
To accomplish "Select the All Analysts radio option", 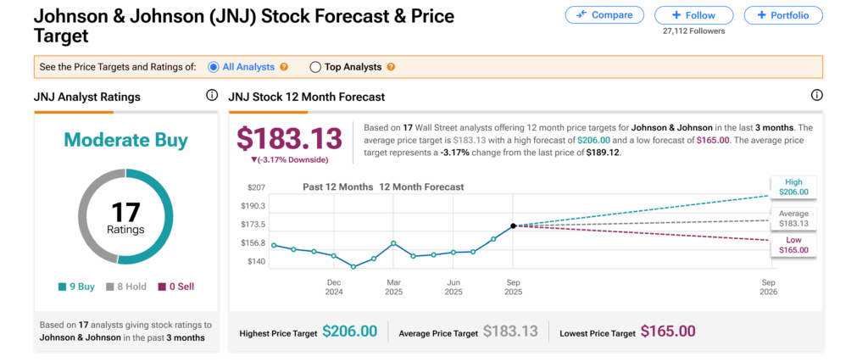I will coord(214,67).
